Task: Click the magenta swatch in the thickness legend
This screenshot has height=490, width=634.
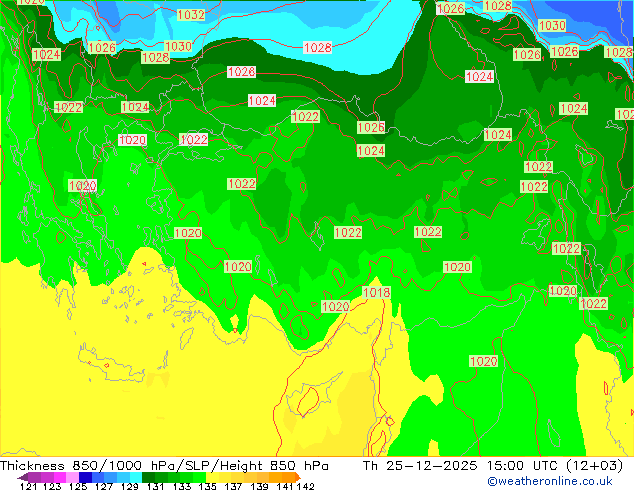Action: pos(60,477)
